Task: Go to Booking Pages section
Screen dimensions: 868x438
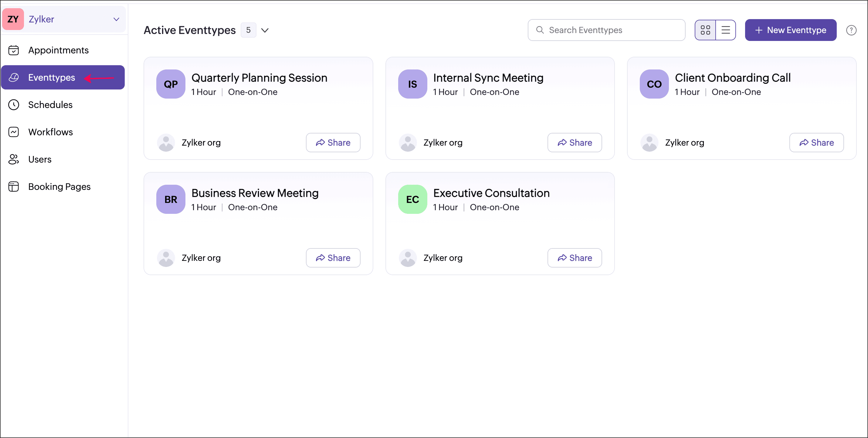Action: pos(59,187)
